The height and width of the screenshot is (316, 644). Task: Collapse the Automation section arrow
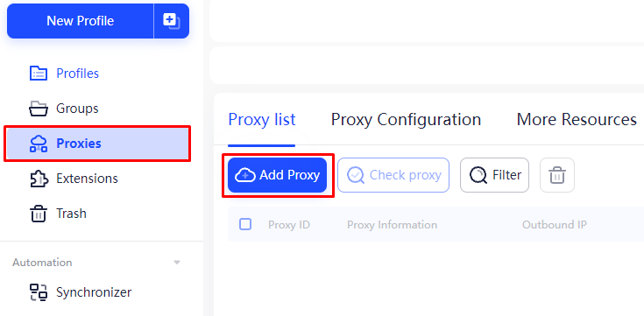(x=177, y=263)
